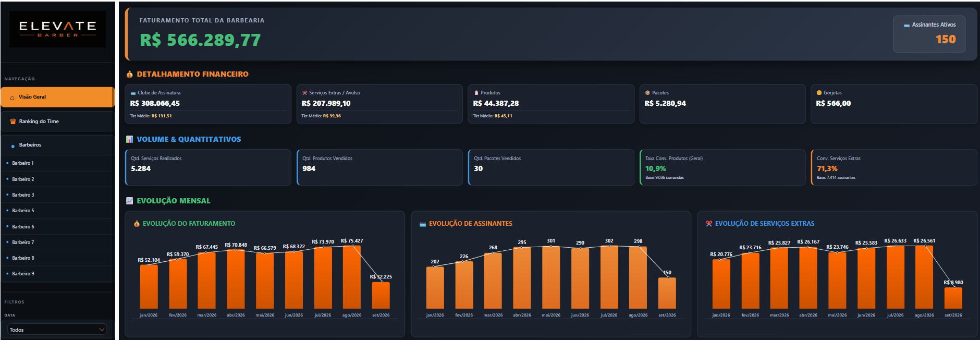Select Barbeiro 5 in sidebar
Image resolution: width=980 pixels, height=340 pixels.
pos(57,211)
